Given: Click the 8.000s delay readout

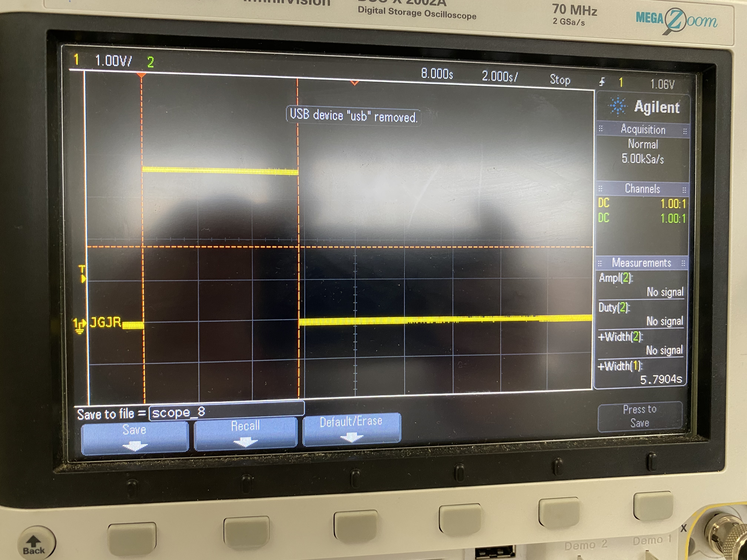Looking at the screenshot, I should coord(437,74).
